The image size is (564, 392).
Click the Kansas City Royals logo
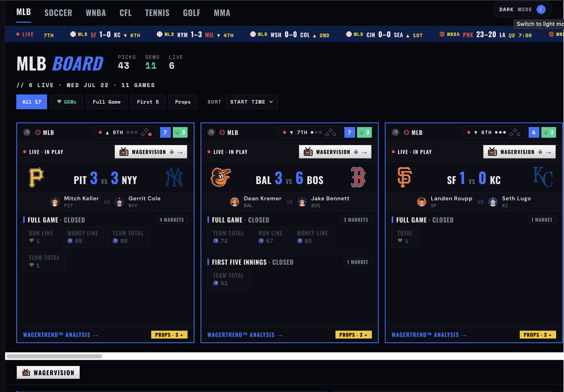pyautogui.click(x=543, y=177)
